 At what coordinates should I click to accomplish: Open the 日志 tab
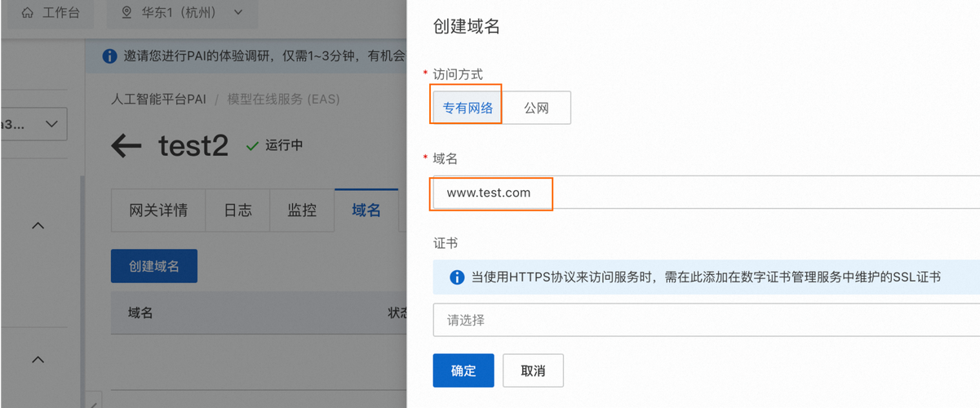237,210
